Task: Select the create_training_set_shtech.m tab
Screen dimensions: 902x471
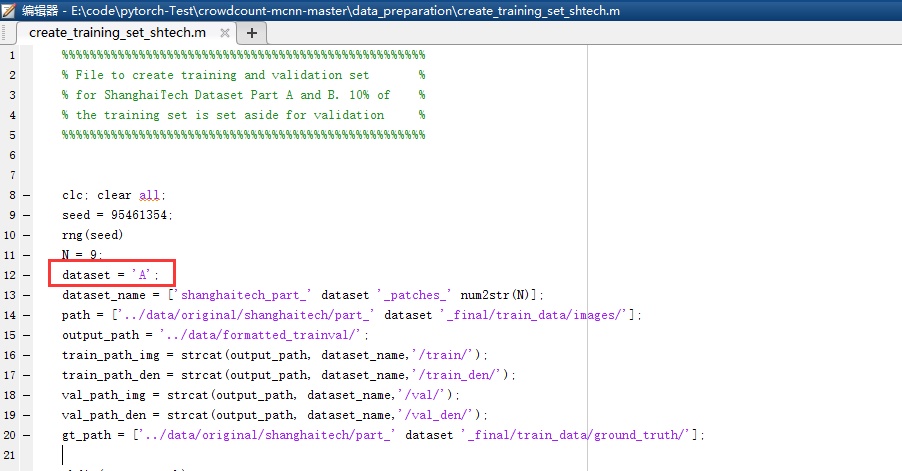Action: (x=117, y=33)
